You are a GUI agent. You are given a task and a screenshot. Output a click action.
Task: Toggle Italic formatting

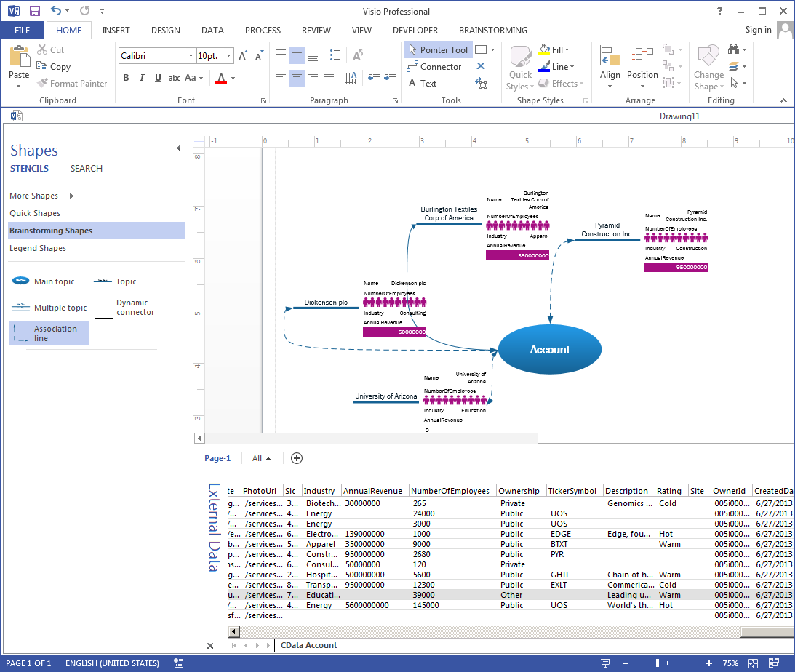coord(142,78)
